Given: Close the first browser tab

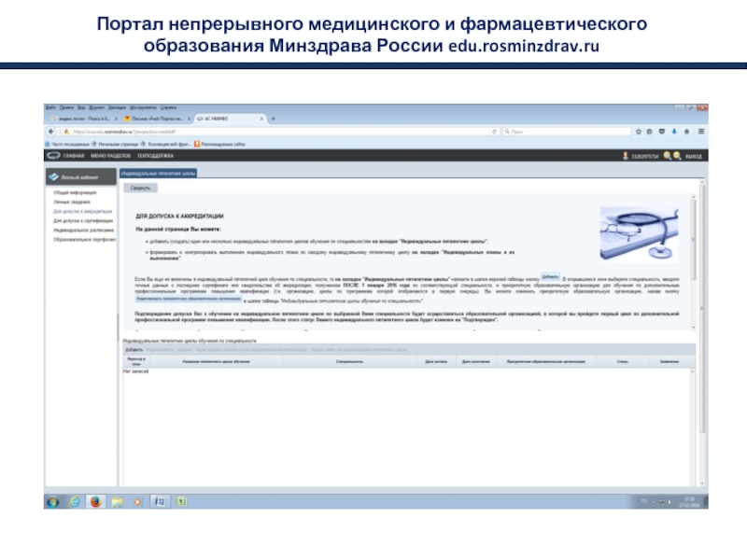Looking at the screenshot, I should point(116,119).
